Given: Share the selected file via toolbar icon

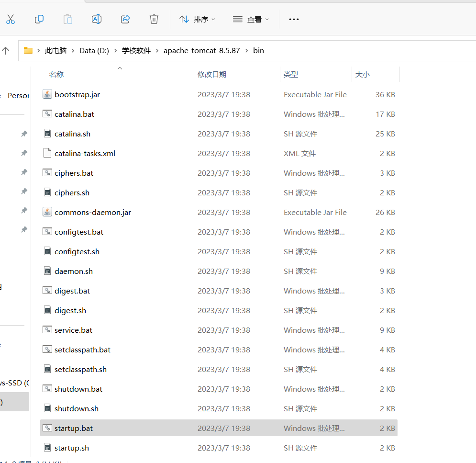Looking at the screenshot, I should point(125,19).
